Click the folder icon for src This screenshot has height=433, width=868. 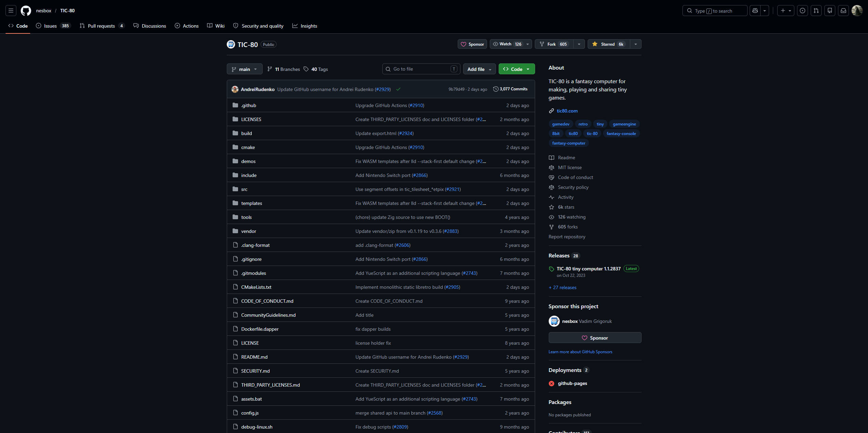(x=235, y=189)
